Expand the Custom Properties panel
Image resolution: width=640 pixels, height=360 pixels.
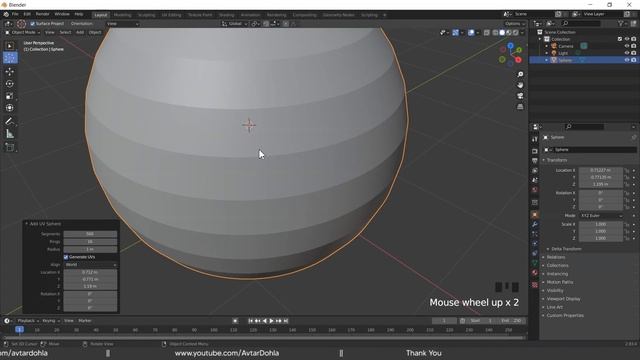[x=565, y=316]
